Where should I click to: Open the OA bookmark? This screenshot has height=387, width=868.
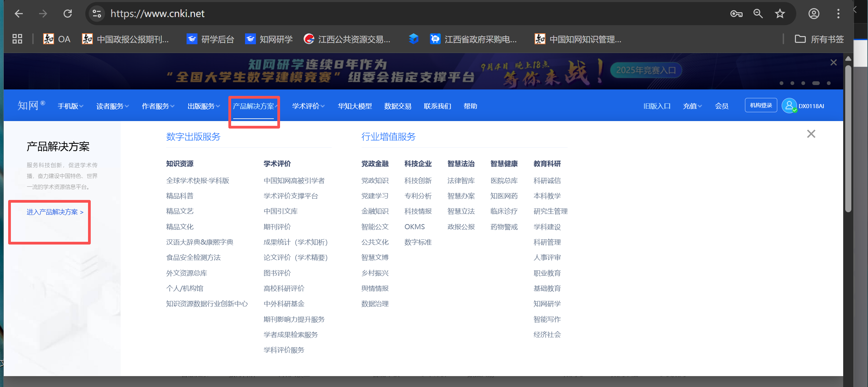click(57, 39)
